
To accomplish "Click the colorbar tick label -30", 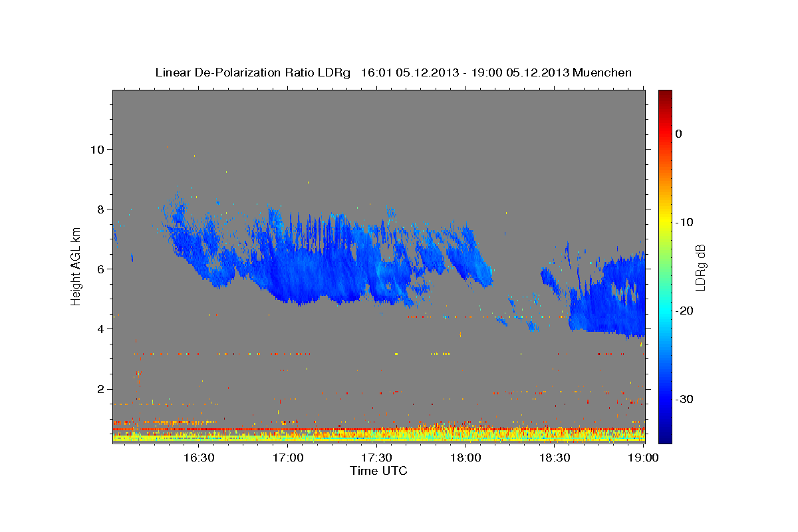I will coord(685,399).
